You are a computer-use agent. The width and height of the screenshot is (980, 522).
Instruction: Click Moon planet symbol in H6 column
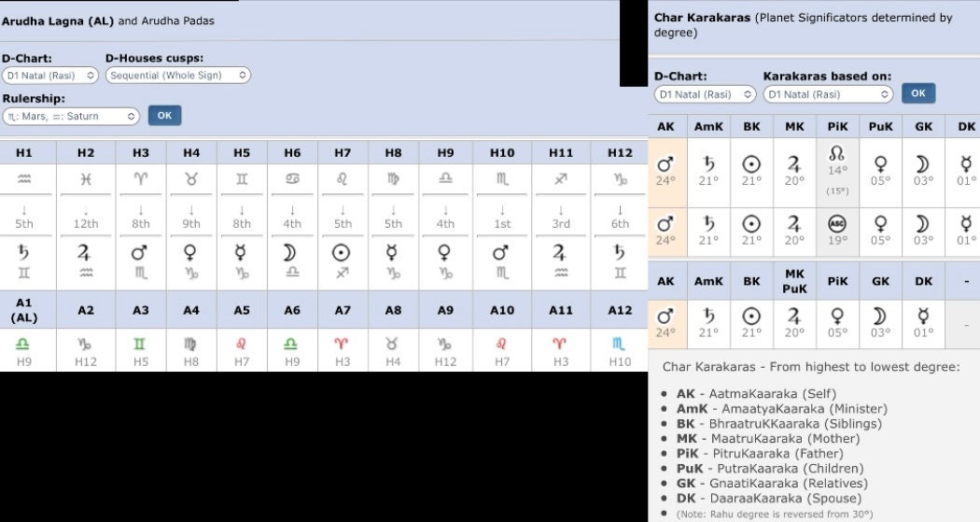click(x=290, y=252)
